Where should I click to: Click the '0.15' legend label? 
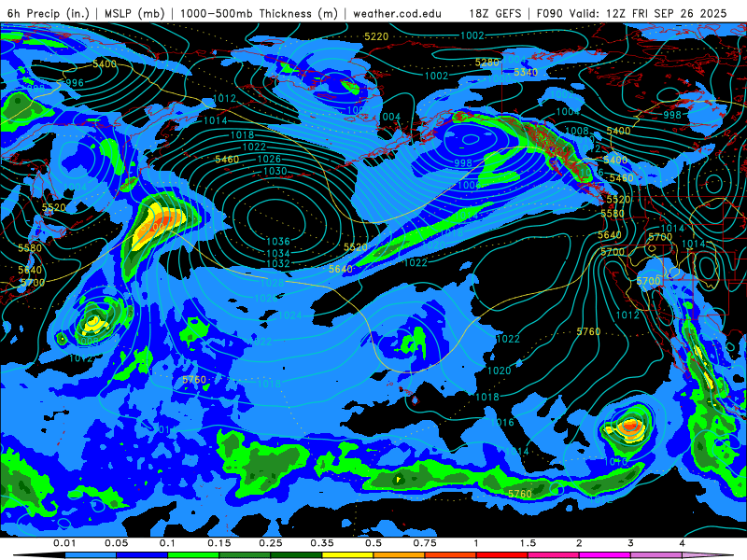pyautogui.click(x=219, y=543)
